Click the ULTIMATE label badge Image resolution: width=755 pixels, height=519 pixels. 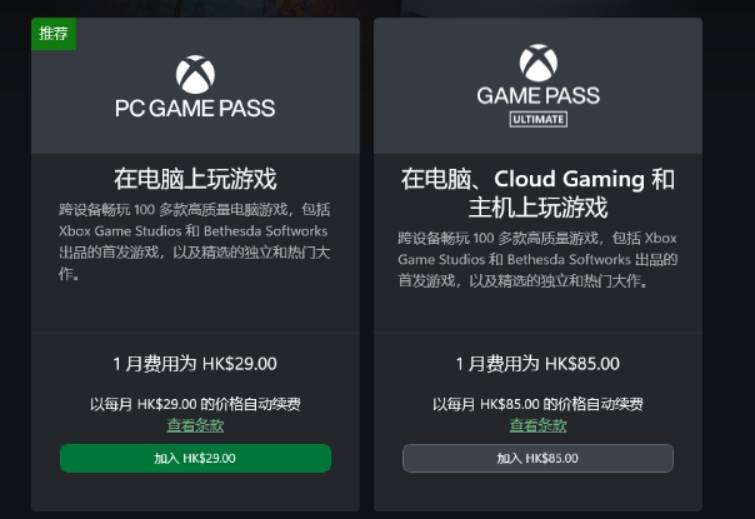click(x=538, y=119)
